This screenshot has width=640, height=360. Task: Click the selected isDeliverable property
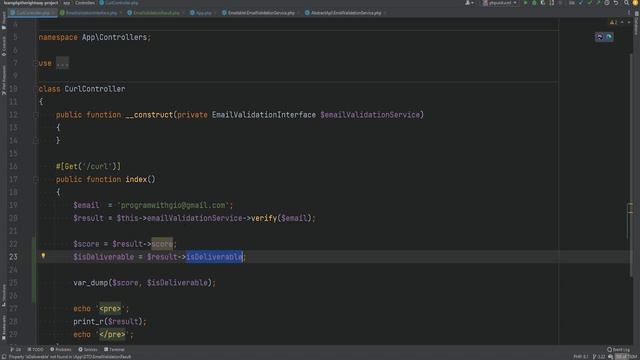point(215,257)
